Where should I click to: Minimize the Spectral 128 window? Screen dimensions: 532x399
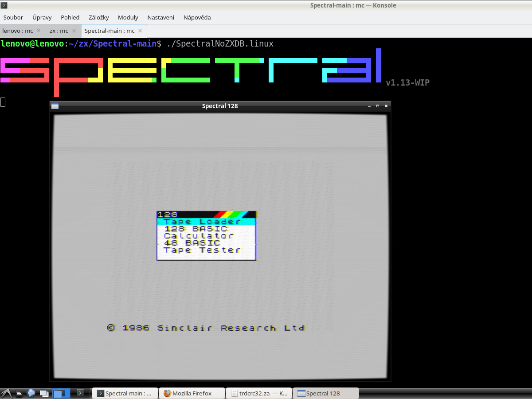pyautogui.click(x=369, y=106)
